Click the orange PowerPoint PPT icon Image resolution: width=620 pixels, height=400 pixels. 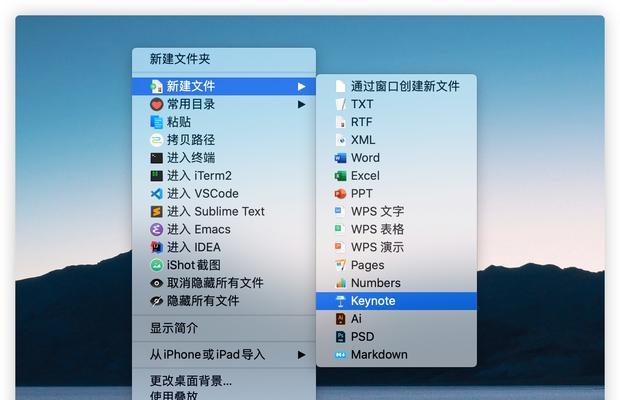[x=340, y=194]
